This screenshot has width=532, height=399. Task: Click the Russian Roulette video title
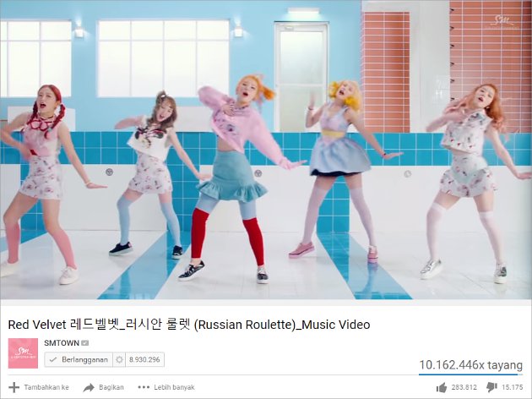(189, 325)
